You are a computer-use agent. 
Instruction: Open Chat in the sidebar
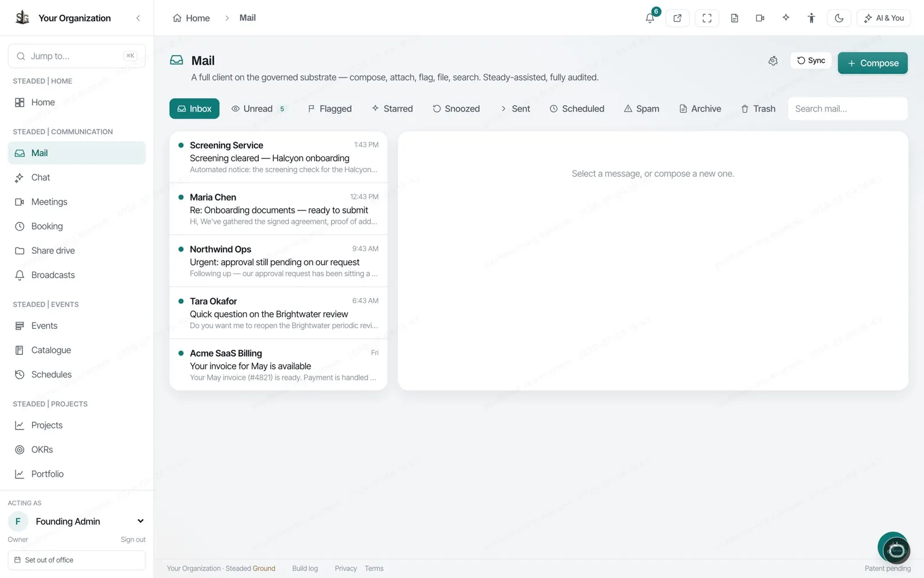[x=77, y=177]
